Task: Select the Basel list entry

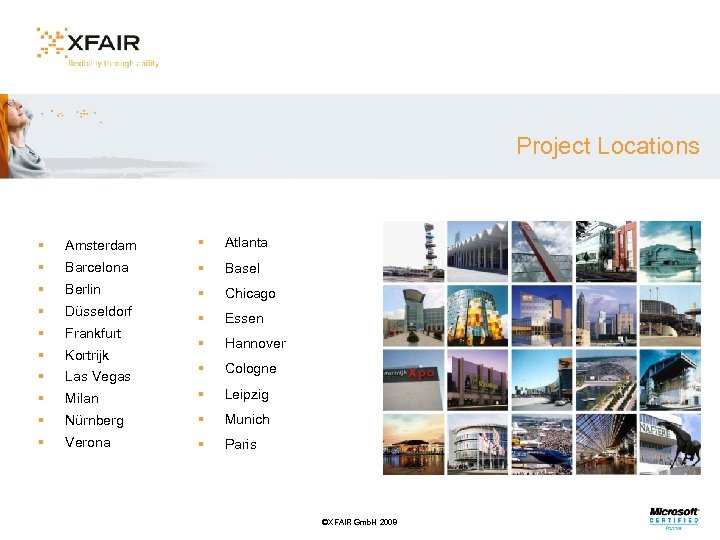Action: tap(242, 268)
